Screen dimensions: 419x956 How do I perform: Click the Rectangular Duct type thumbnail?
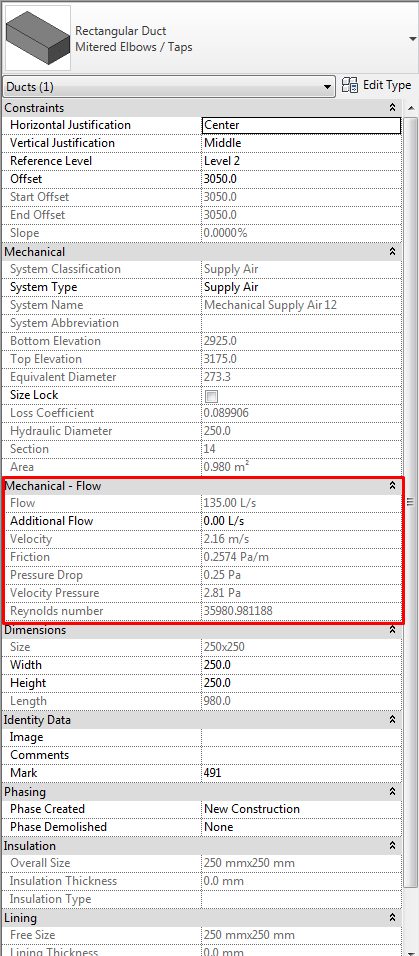[37, 38]
